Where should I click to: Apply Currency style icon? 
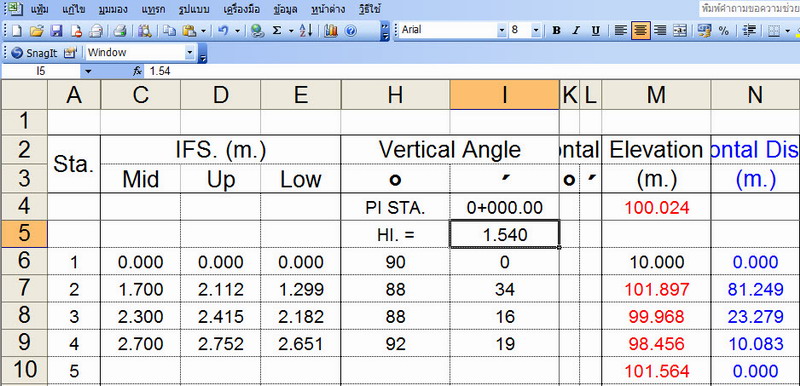click(705, 31)
